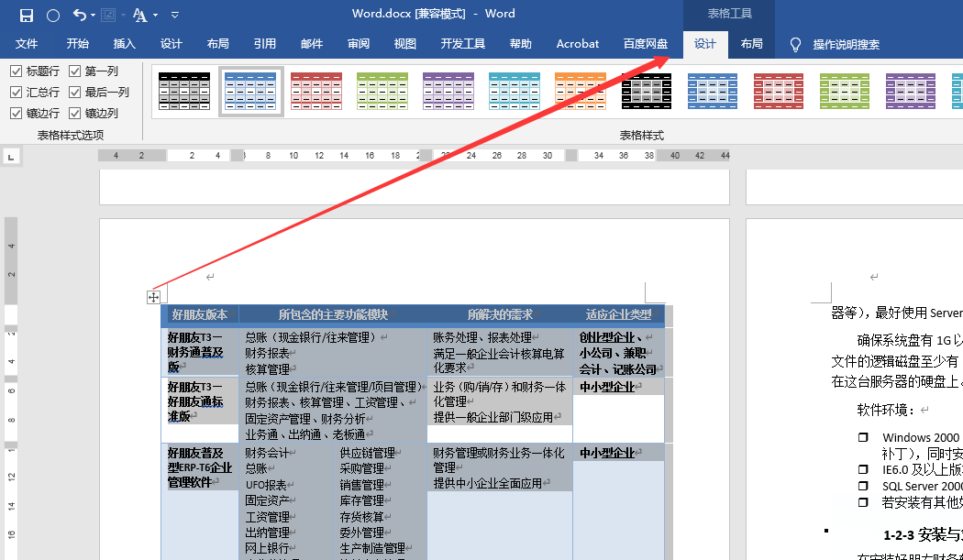Click the circle icon beside Save
Viewport: 963px width, 560px height.
click(x=53, y=16)
